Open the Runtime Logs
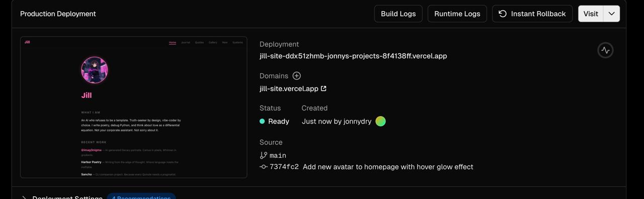Screen dimensions: 644x199 pos(457,14)
